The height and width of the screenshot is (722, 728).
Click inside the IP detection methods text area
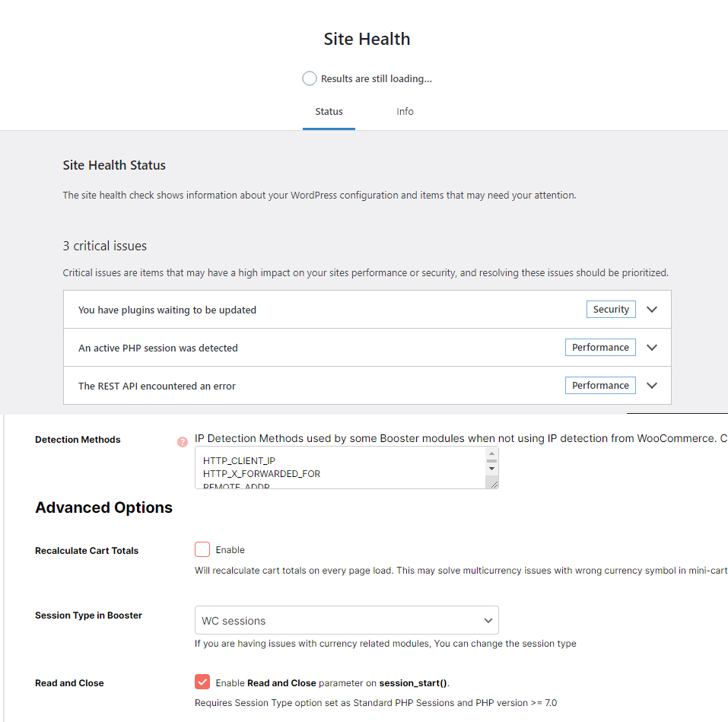[x=340, y=468]
